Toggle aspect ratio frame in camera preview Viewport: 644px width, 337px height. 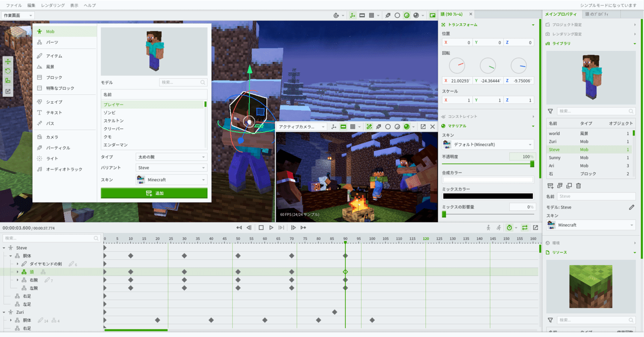point(344,127)
